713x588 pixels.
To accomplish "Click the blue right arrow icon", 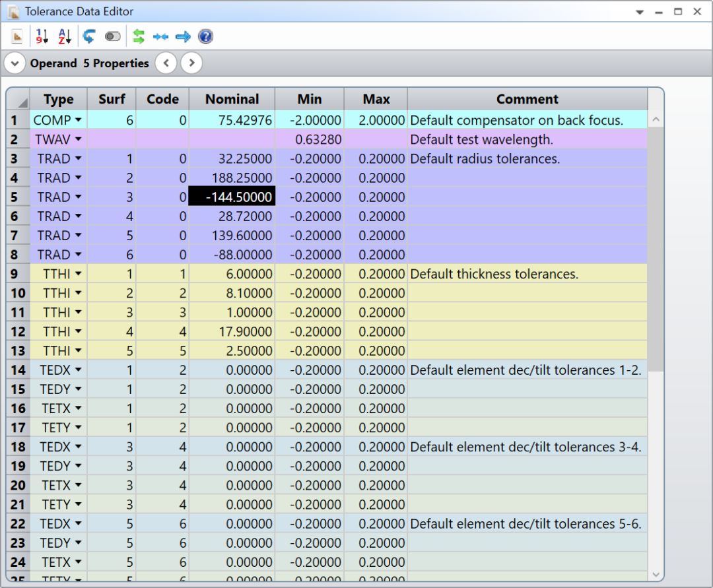I will point(183,37).
